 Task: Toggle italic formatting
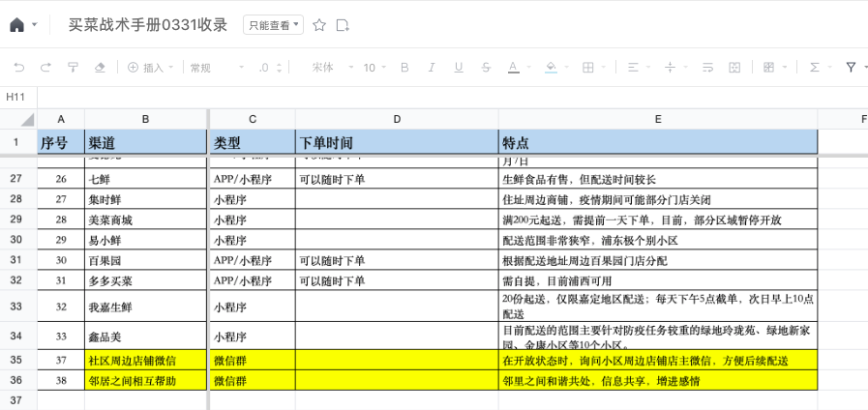point(432,68)
